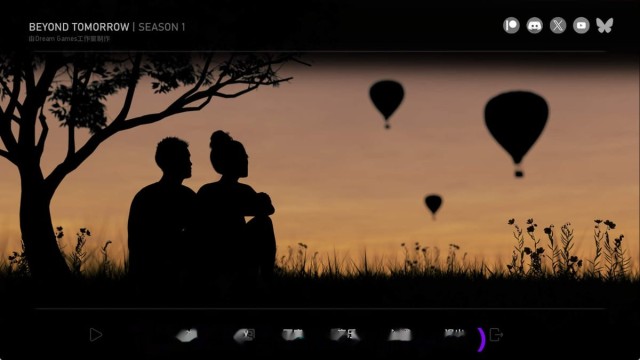Click the SEASON 1 label
This screenshot has height=360, width=640.
click(x=162, y=27)
